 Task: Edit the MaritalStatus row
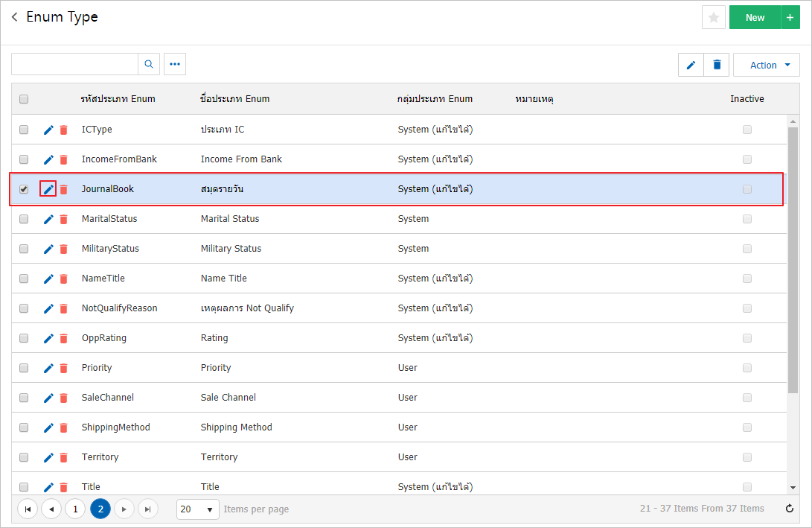pos(48,219)
